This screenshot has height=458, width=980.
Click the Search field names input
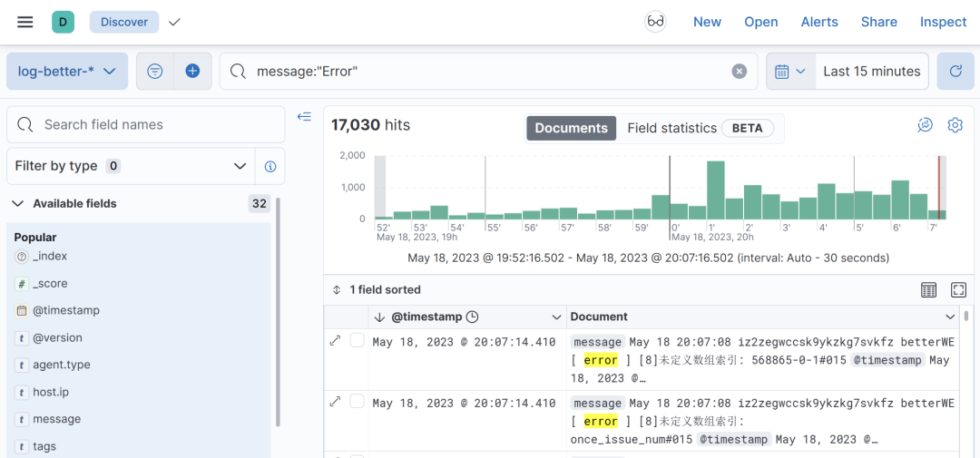pyautogui.click(x=154, y=124)
